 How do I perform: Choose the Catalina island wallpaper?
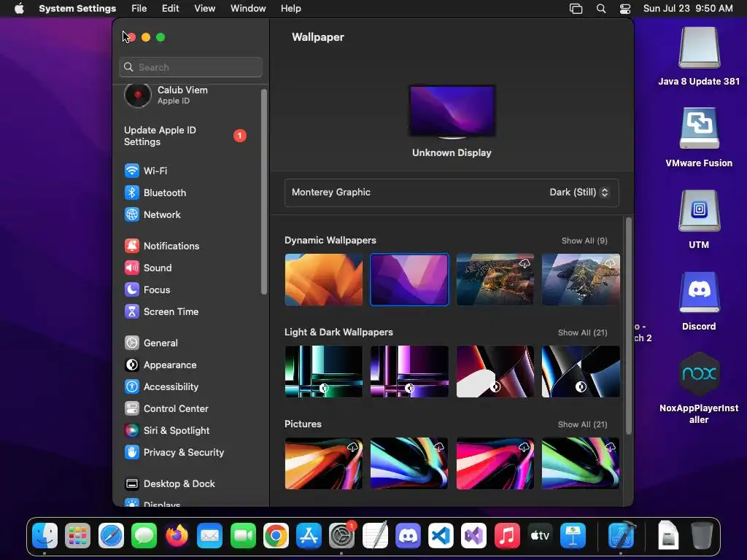(581, 279)
